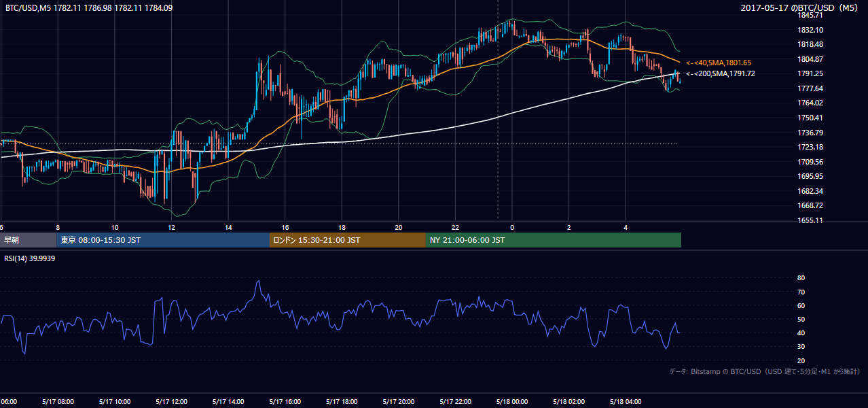The image size is (868, 408).
Task: Click the 5/17 12:00 date axis label
Action: coord(171,402)
